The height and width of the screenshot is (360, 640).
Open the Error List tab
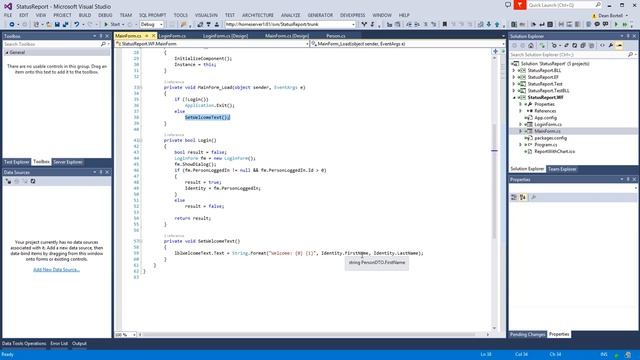(59, 344)
